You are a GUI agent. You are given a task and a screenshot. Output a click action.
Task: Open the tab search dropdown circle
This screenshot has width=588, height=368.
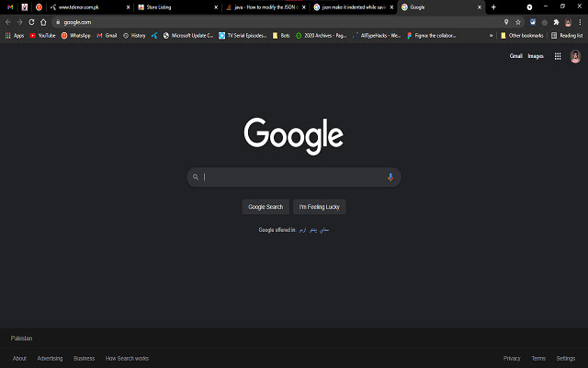tap(529, 7)
